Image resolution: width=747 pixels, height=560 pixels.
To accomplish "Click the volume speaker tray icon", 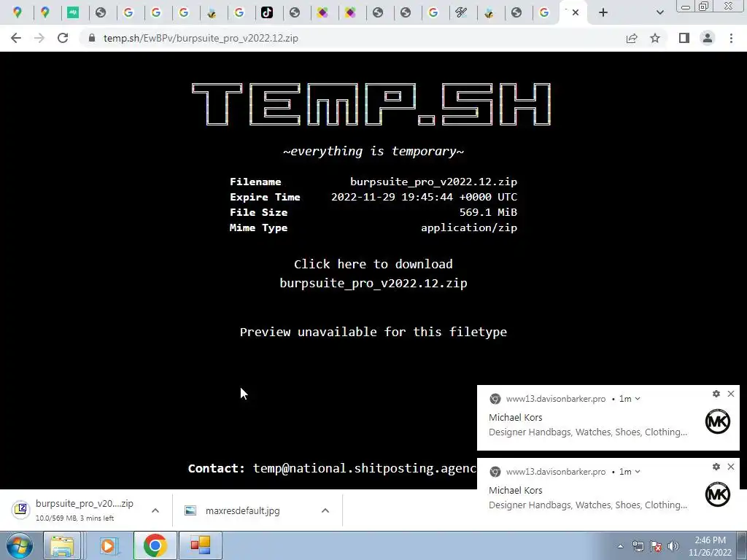I will click(x=673, y=546).
